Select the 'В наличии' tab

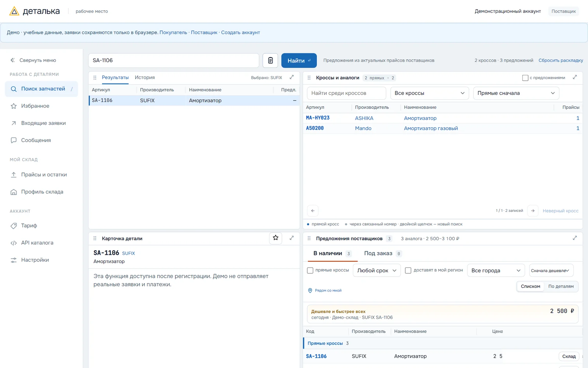pyautogui.click(x=332, y=253)
